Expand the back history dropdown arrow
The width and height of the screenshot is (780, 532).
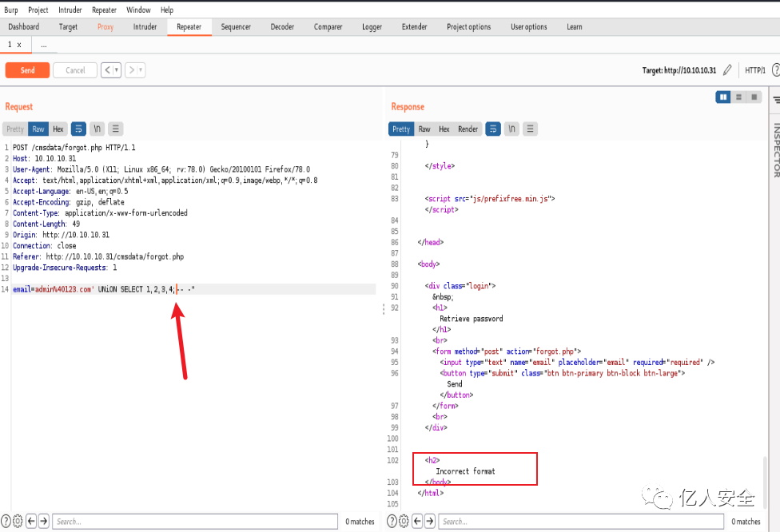pyautogui.click(x=117, y=70)
